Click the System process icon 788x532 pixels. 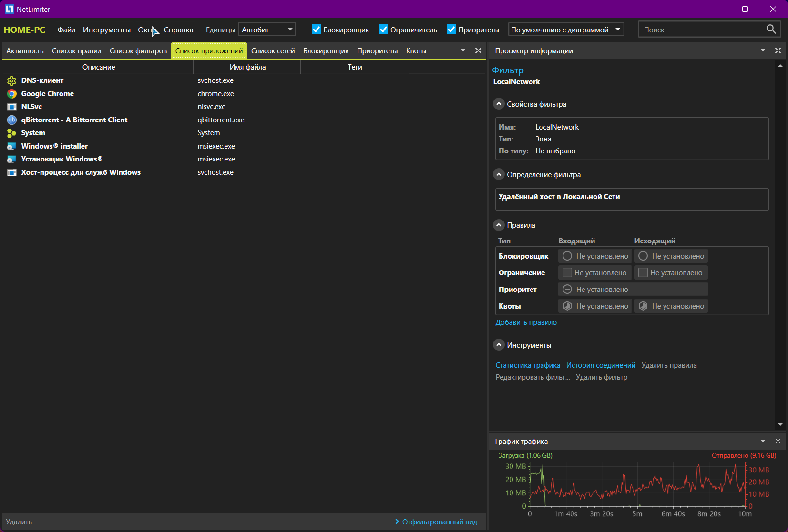(12, 133)
